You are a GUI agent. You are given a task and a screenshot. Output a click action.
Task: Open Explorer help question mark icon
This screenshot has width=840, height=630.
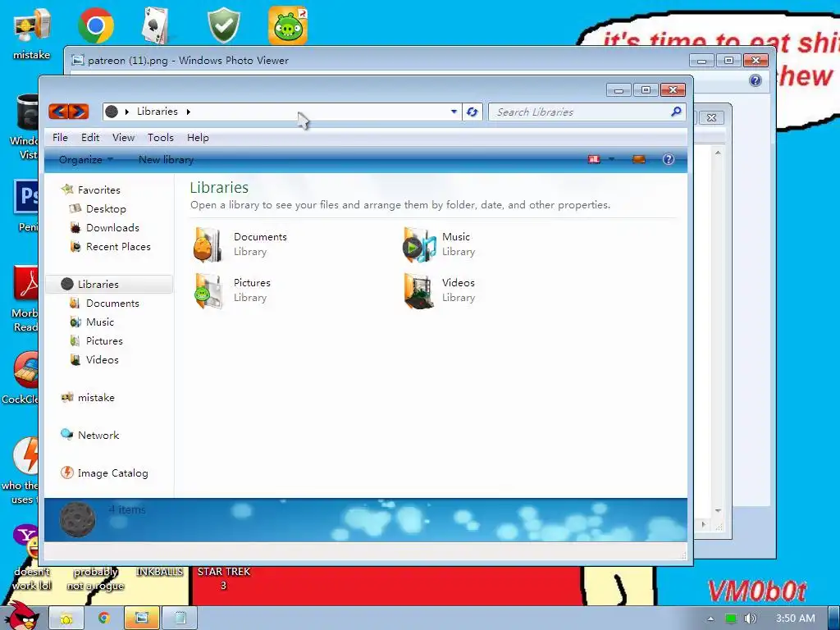pyautogui.click(x=668, y=159)
